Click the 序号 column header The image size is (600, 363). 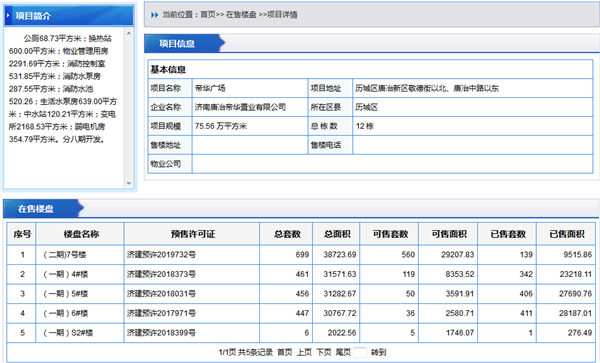tap(22, 234)
